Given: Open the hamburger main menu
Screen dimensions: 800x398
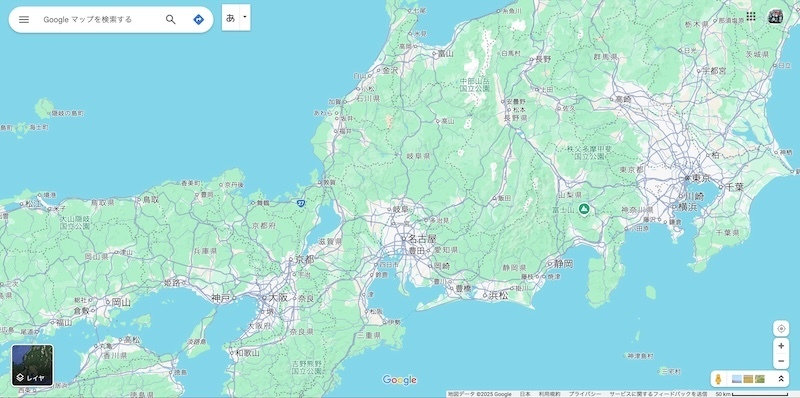Looking at the screenshot, I should pos(23,19).
